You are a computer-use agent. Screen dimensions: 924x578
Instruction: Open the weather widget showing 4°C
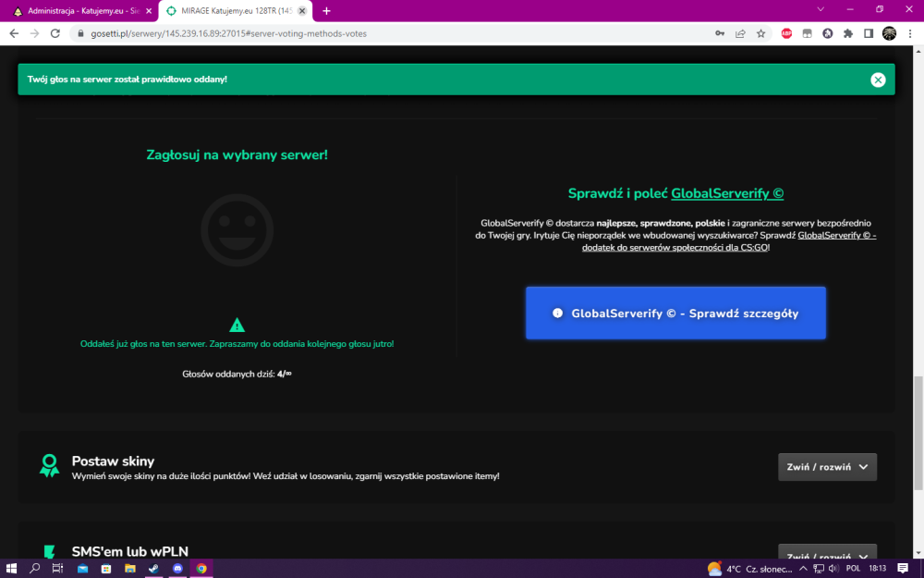point(749,569)
